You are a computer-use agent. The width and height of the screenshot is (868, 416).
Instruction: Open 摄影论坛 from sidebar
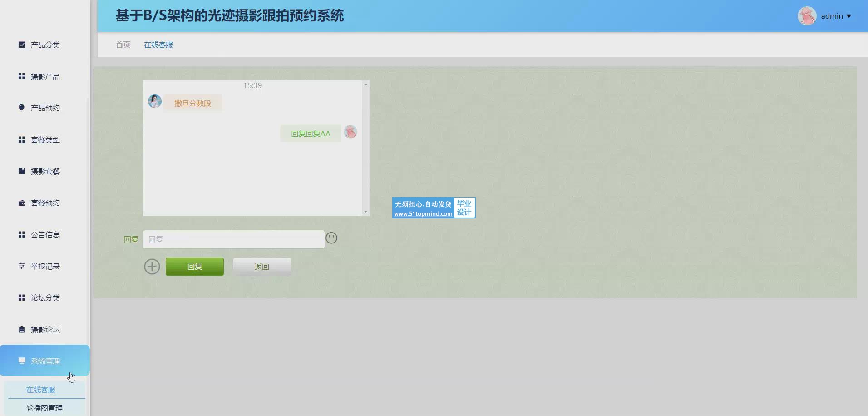(x=45, y=329)
